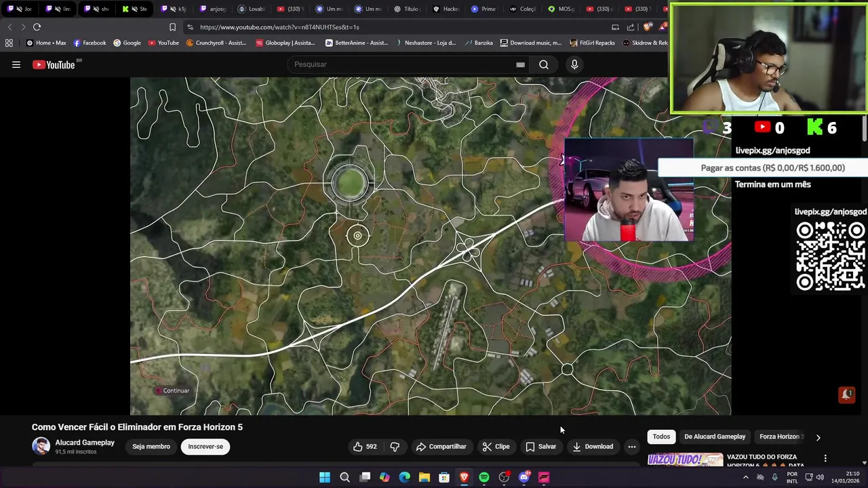Open the Globoplay bookmark

tap(285, 43)
